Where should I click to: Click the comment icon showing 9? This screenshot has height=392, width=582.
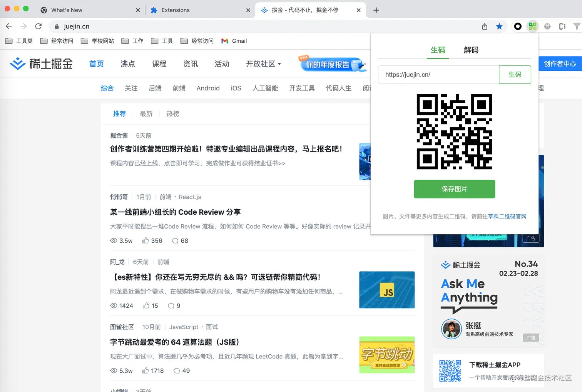(171, 306)
